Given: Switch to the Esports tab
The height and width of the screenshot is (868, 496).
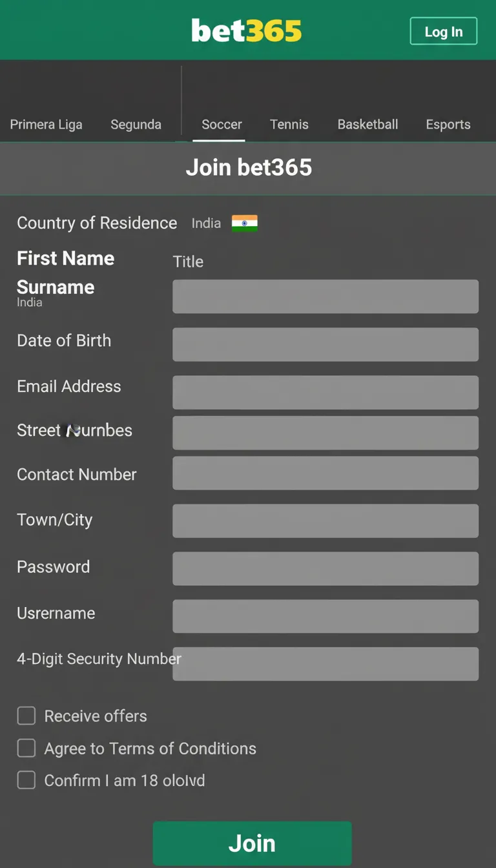Looking at the screenshot, I should (x=448, y=125).
